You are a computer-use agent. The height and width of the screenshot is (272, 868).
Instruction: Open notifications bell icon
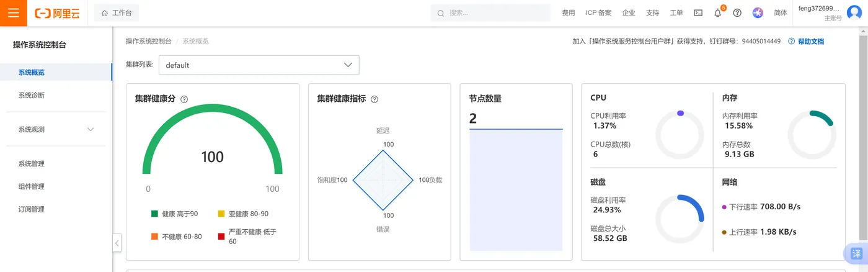point(718,12)
